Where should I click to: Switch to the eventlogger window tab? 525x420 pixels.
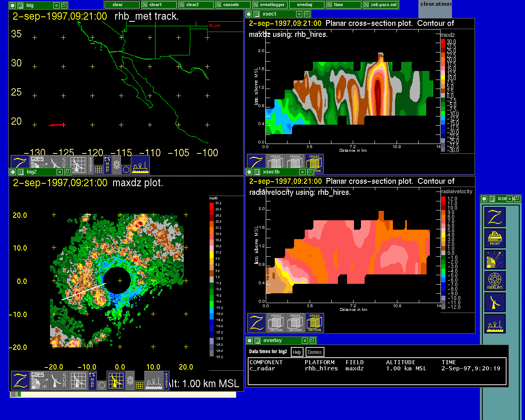coord(268,5)
